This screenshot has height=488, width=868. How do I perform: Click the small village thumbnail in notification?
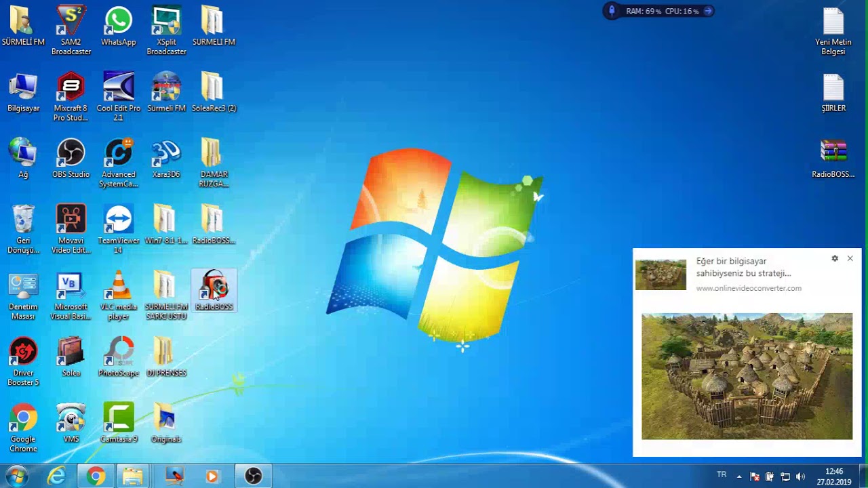pos(660,274)
